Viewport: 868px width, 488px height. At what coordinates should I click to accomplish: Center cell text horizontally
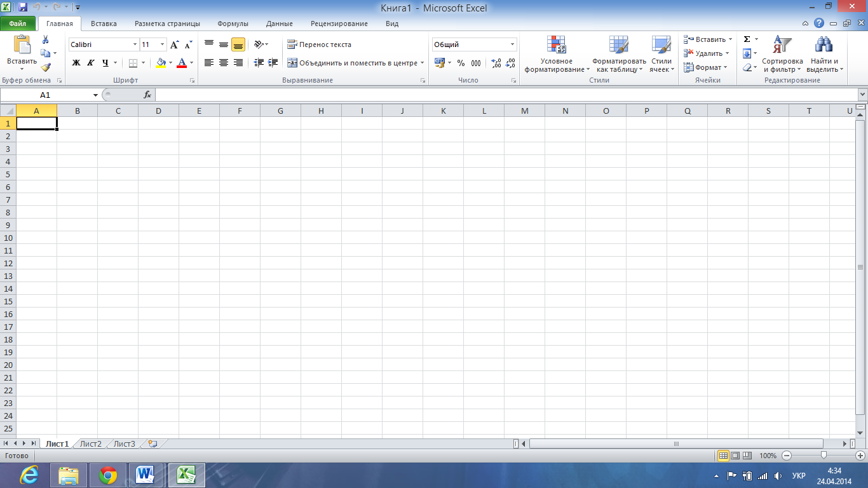pyautogui.click(x=224, y=63)
